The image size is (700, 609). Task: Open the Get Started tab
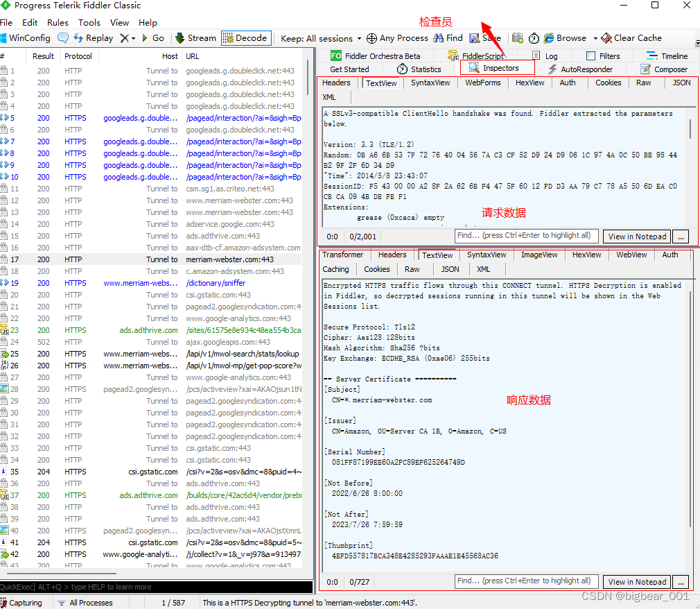pos(349,69)
